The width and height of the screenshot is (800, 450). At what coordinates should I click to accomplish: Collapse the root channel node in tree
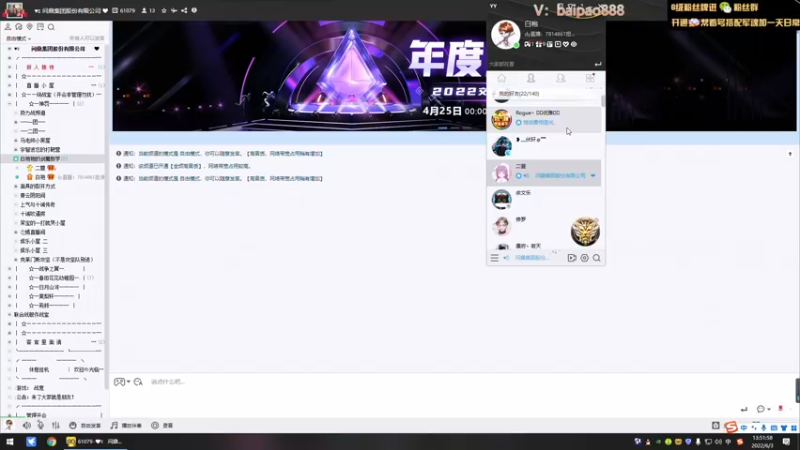[9, 49]
